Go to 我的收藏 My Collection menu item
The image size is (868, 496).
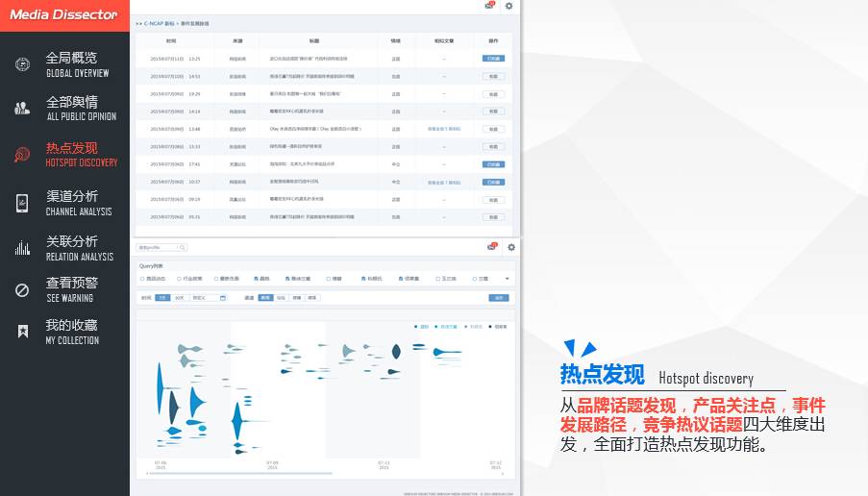[72, 332]
